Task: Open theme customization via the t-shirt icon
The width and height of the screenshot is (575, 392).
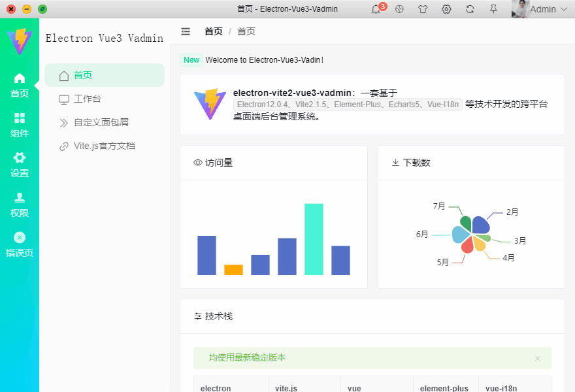Action: point(423,9)
